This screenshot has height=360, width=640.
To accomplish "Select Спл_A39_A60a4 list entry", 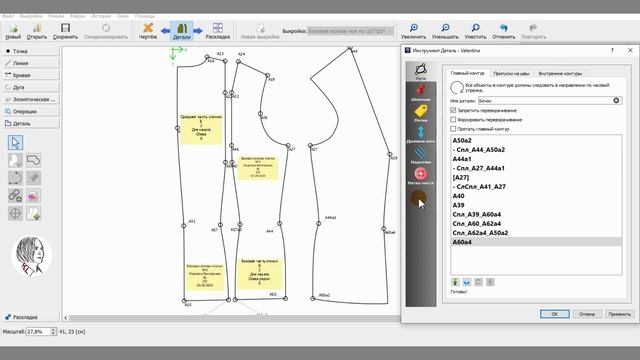I will 536,214.
